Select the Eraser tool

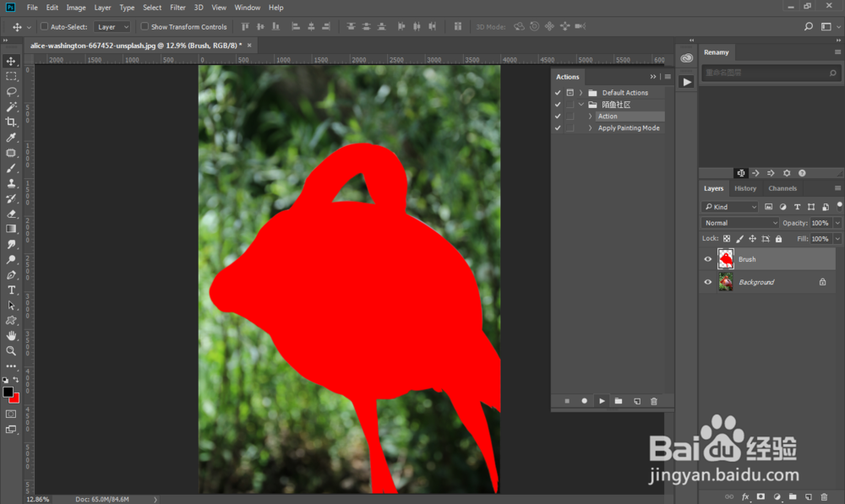11,214
